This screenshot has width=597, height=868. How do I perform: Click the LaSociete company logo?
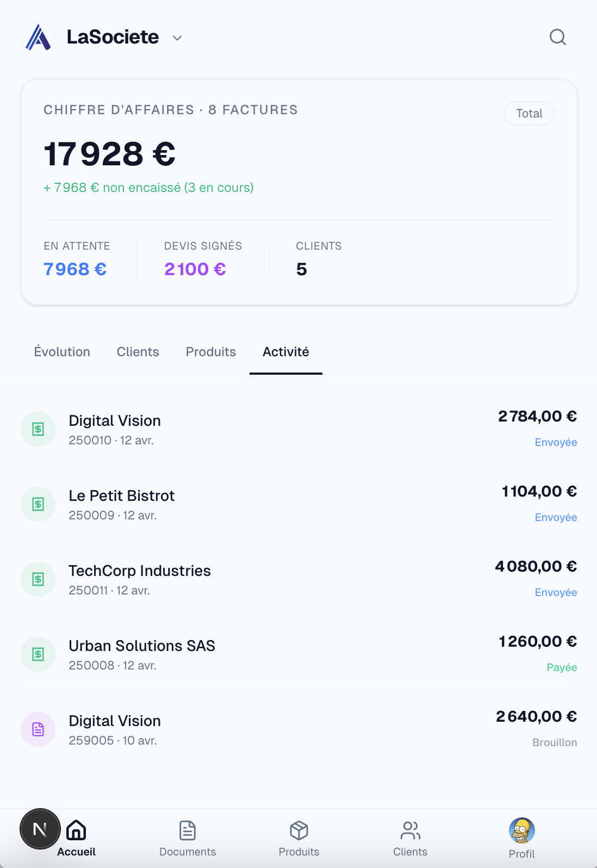[x=38, y=37]
